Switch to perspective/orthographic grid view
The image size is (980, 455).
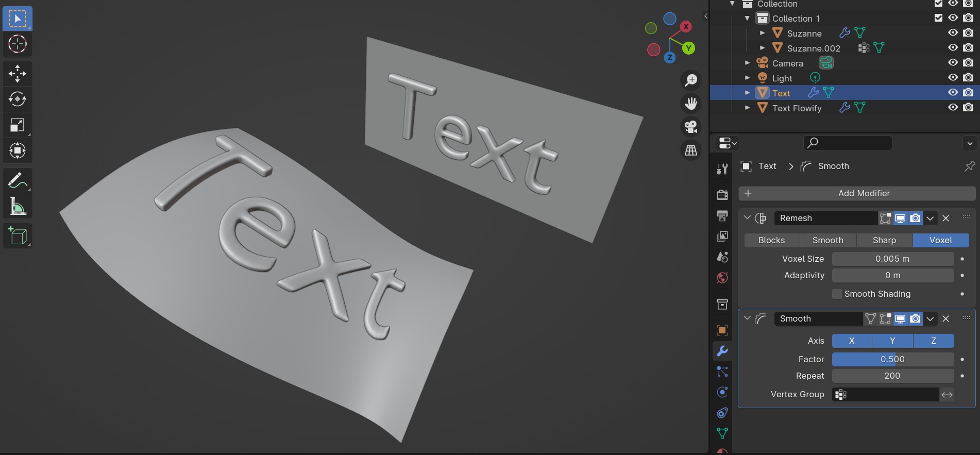coord(691,150)
